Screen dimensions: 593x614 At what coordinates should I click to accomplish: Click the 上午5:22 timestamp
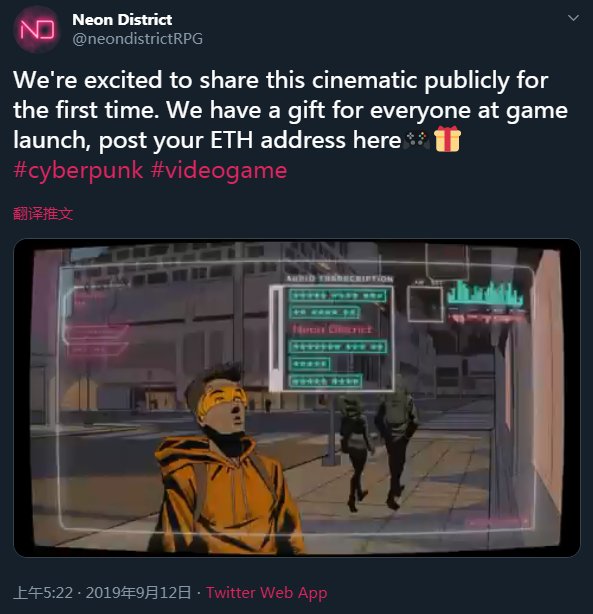[x=43, y=592]
